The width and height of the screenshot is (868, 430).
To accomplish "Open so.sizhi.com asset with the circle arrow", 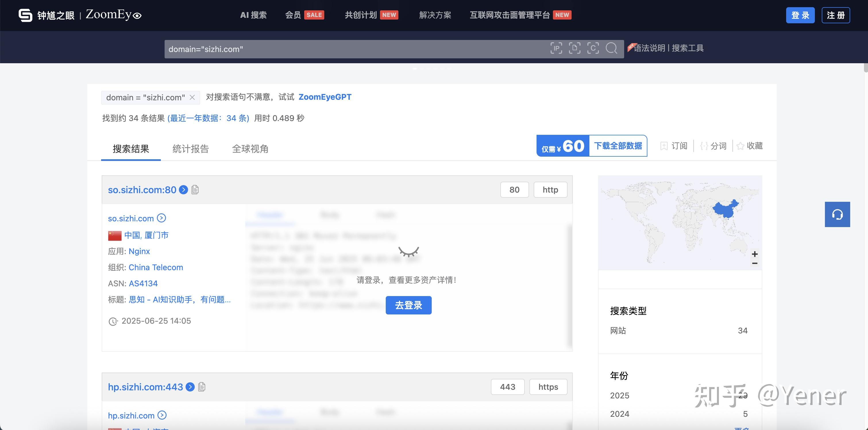I will pyautogui.click(x=161, y=218).
